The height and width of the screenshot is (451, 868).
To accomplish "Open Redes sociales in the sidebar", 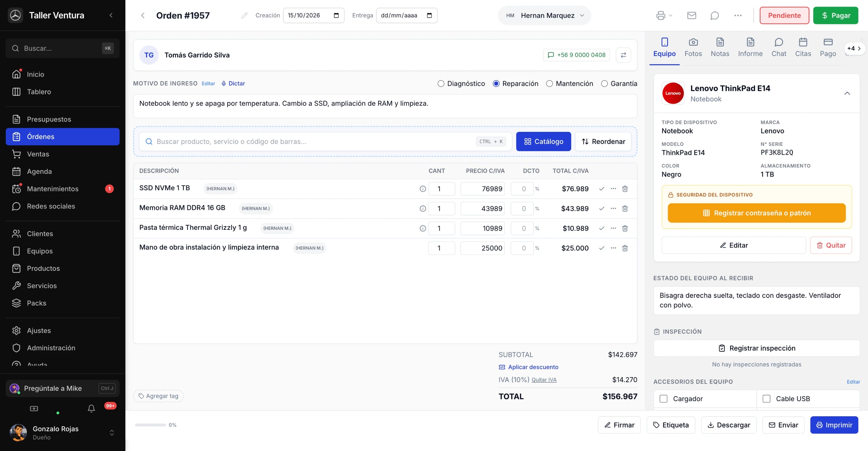I will tap(63, 206).
